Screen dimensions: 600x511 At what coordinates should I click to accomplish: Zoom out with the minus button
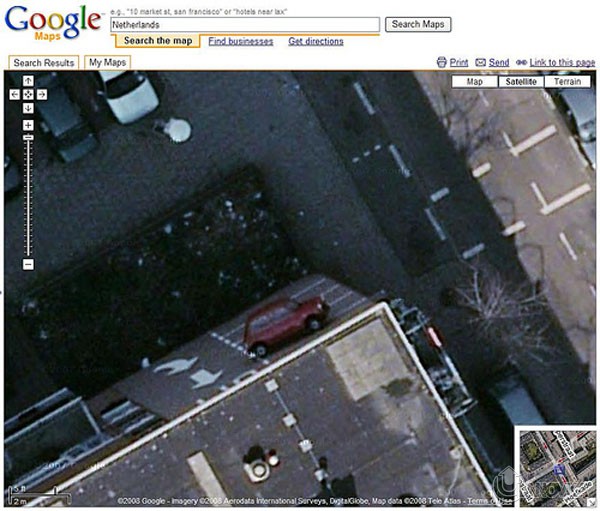pyautogui.click(x=28, y=264)
